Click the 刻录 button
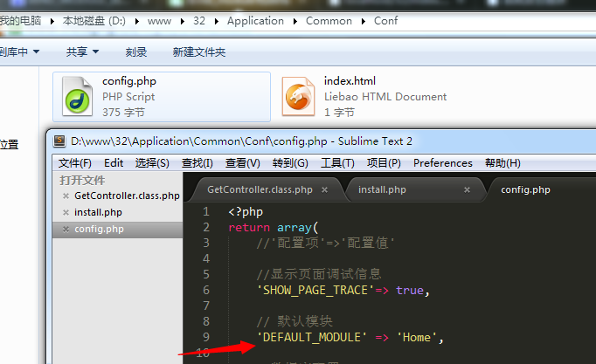The image size is (596, 364). click(x=136, y=52)
